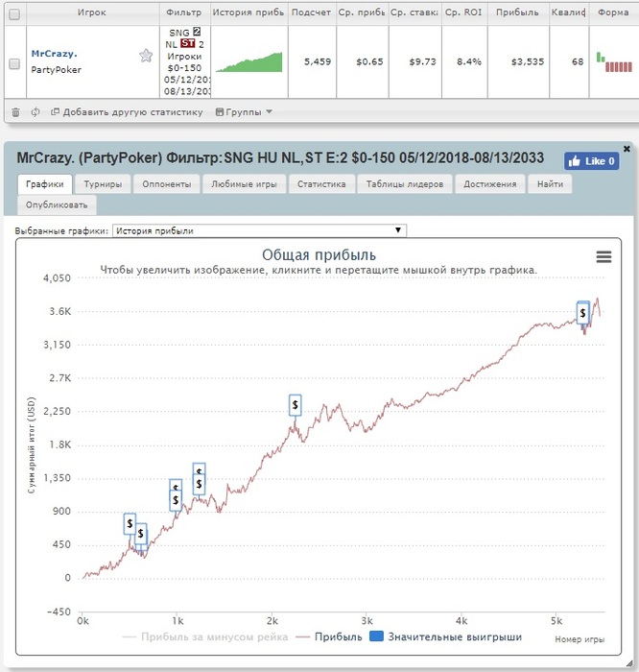The image size is (639, 672).
Task: Toggle Прибыль за минусом рейка legend
Action: [204, 636]
